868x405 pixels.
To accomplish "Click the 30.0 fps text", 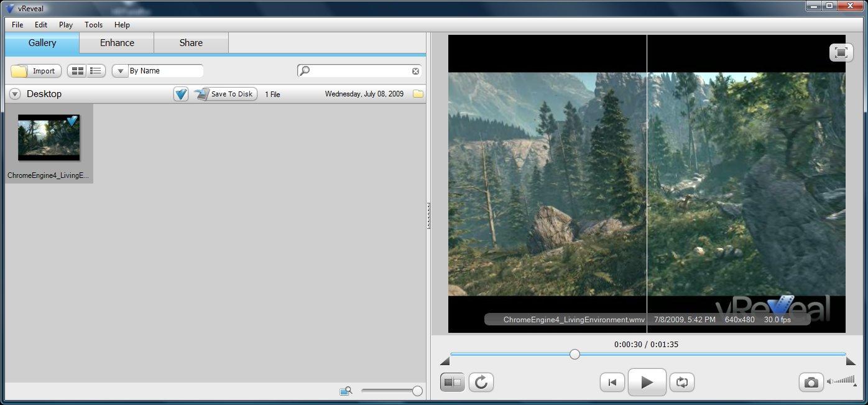I will coord(777,320).
